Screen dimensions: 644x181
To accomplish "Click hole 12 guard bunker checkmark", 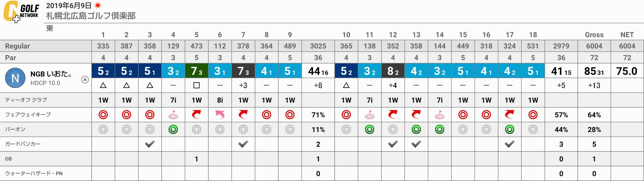I will (x=393, y=144).
